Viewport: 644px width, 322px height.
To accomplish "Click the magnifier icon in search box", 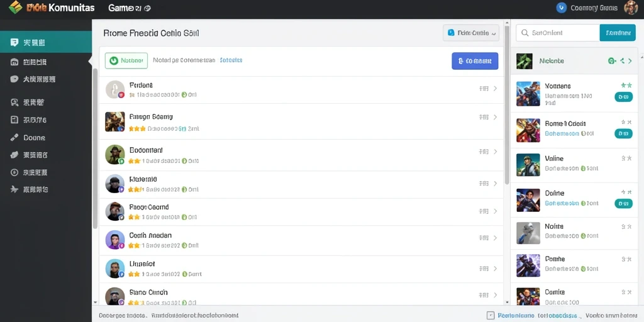I will [x=525, y=33].
